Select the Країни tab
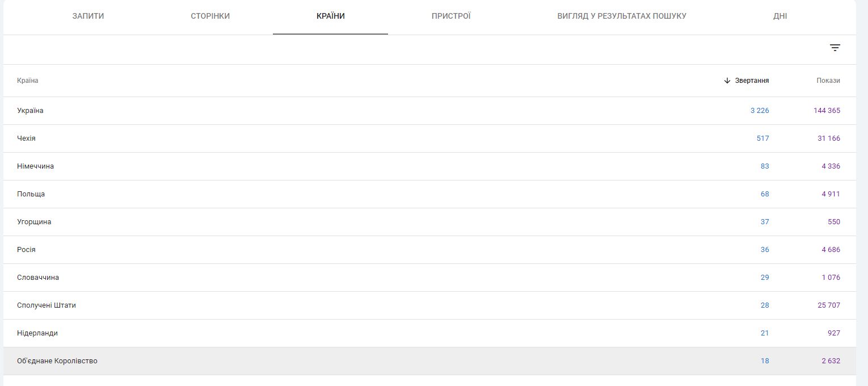Image resolution: width=868 pixels, height=386 pixels. (x=331, y=16)
